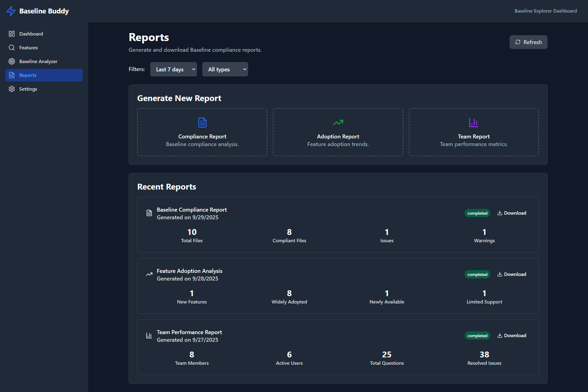Download the Team Performance Report

coord(511,335)
